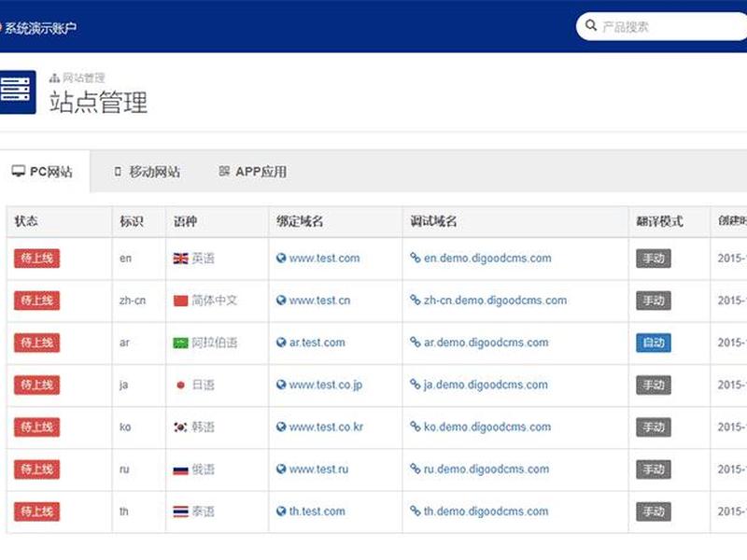Viewport: 747px width, 560px height.
Task: Switch to the APP应用 tab
Action: (x=252, y=172)
